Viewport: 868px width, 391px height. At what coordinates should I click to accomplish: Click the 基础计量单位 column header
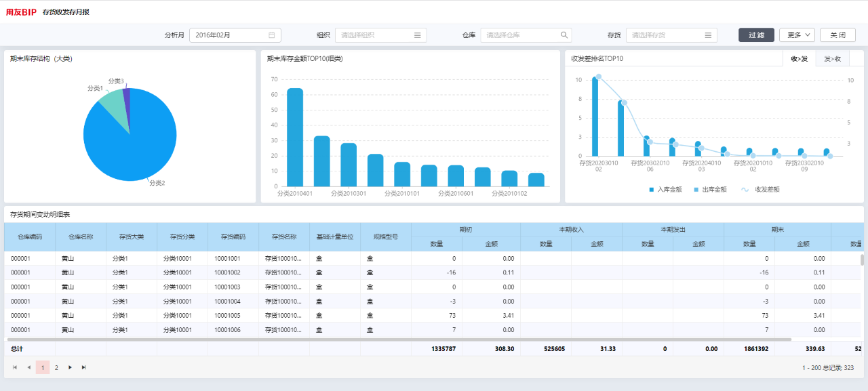pyautogui.click(x=335, y=236)
